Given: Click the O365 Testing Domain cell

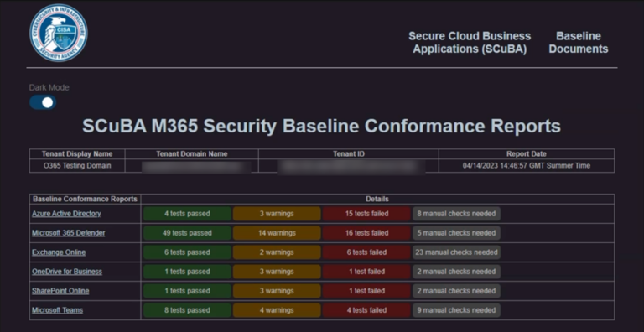Looking at the screenshot, I should click(77, 166).
